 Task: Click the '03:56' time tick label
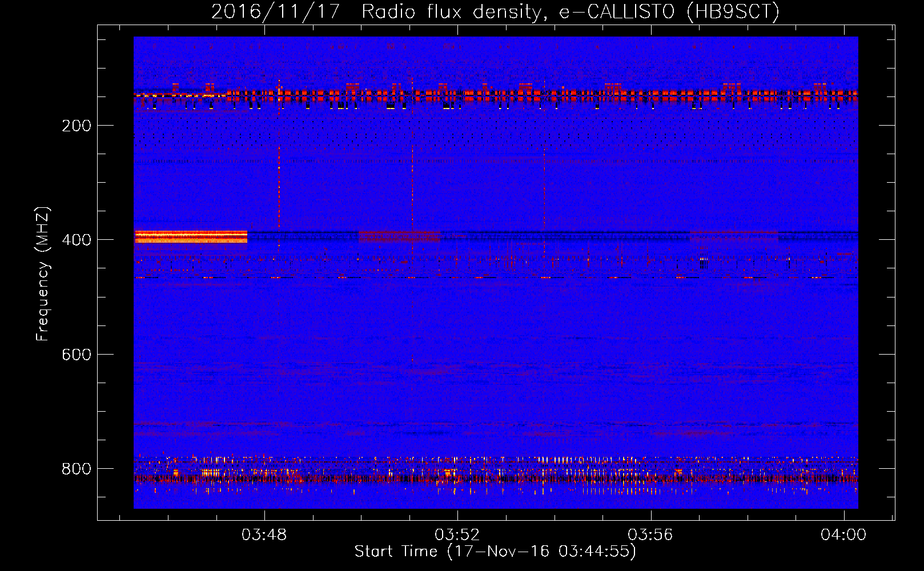coord(650,535)
